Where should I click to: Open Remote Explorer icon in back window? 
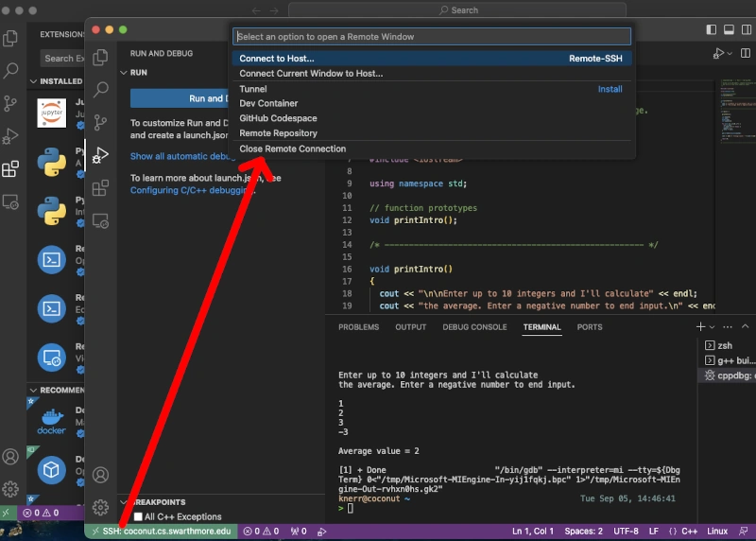point(10,201)
